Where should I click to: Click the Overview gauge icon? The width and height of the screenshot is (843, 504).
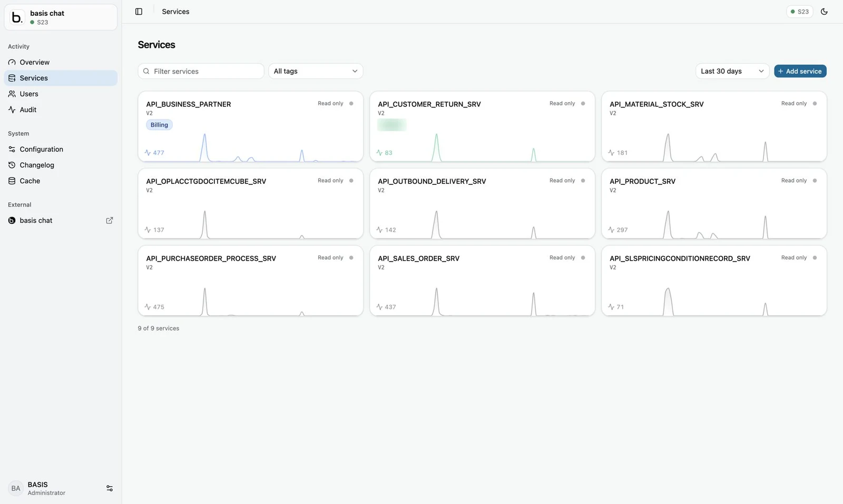pos(12,62)
